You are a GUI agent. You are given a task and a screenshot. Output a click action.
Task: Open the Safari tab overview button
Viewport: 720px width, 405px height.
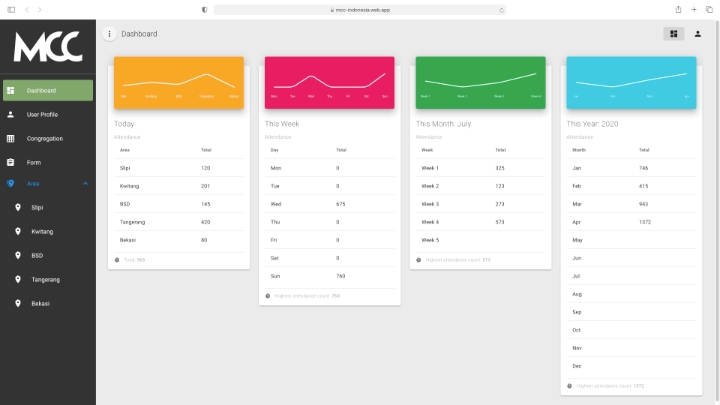[709, 9]
